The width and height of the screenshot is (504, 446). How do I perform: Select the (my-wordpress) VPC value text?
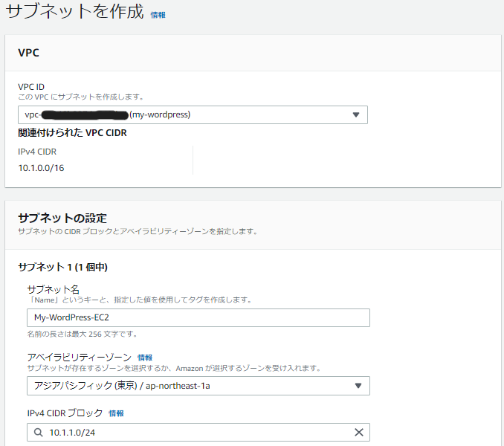(160, 115)
